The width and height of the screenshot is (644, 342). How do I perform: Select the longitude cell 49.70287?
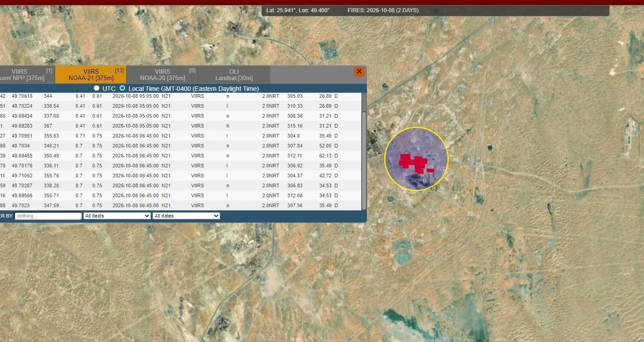22,185
